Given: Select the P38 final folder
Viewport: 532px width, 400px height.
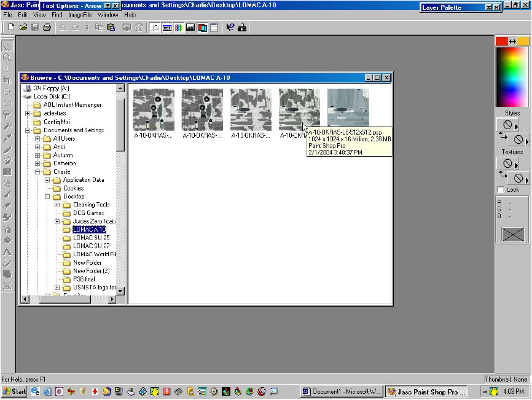Looking at the screenshot, I should pyautogui.click(x=84, y=279).
